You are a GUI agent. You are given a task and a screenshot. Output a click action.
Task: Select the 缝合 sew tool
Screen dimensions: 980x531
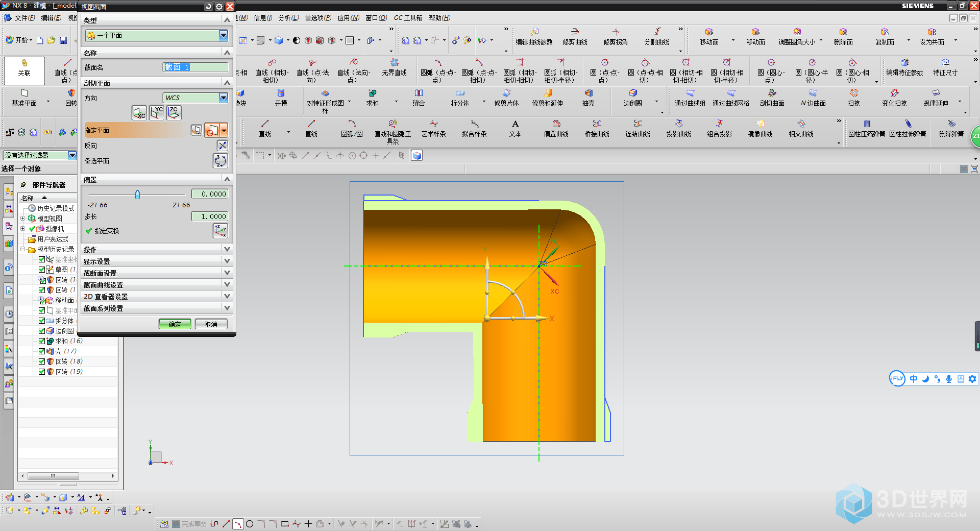click(x=419, y=98)
